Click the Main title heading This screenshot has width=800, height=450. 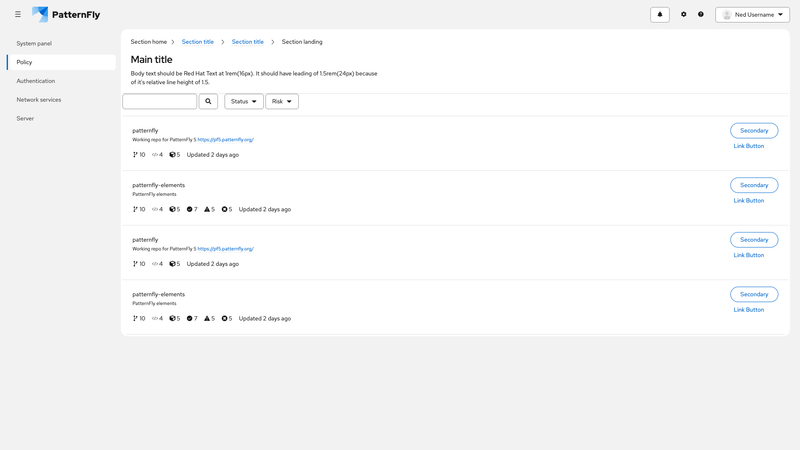pos(152,60)
